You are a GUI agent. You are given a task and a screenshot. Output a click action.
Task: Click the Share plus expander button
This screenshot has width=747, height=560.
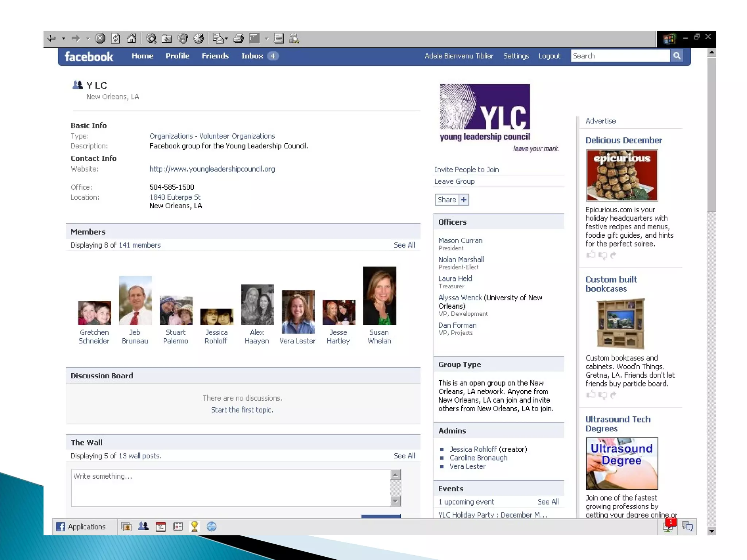click(464, 200)
